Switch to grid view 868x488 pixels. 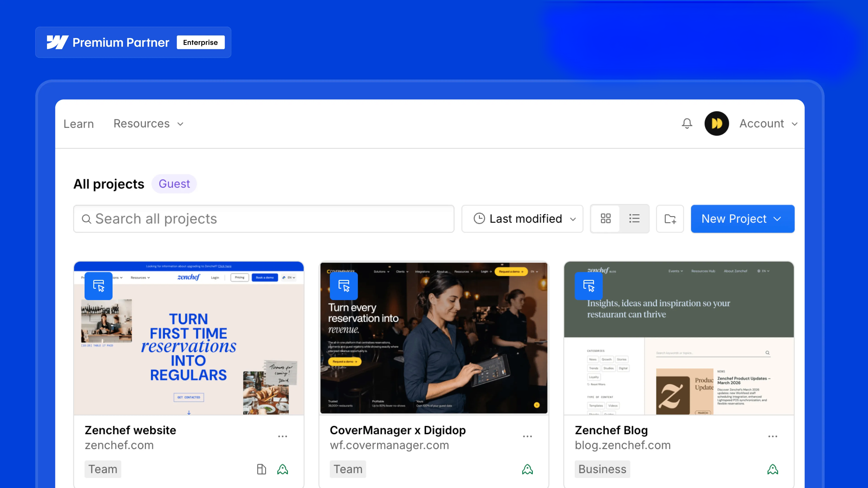click(606, 218)
